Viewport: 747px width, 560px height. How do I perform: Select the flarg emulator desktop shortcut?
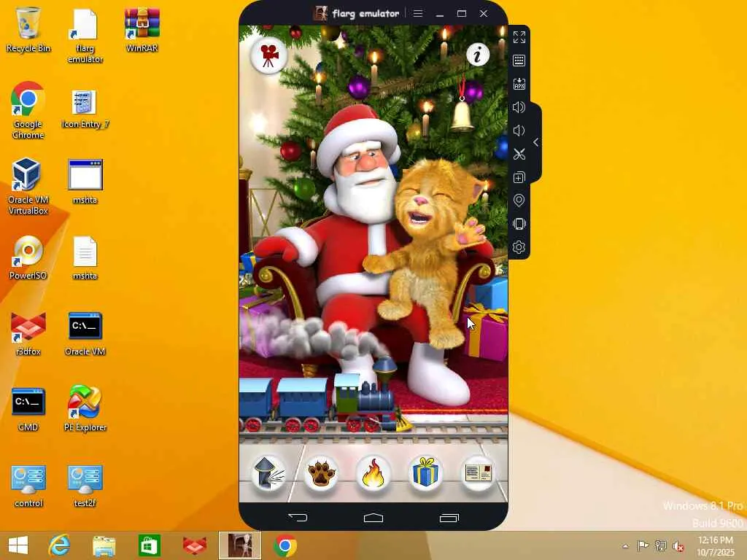(x=85, y=35)
